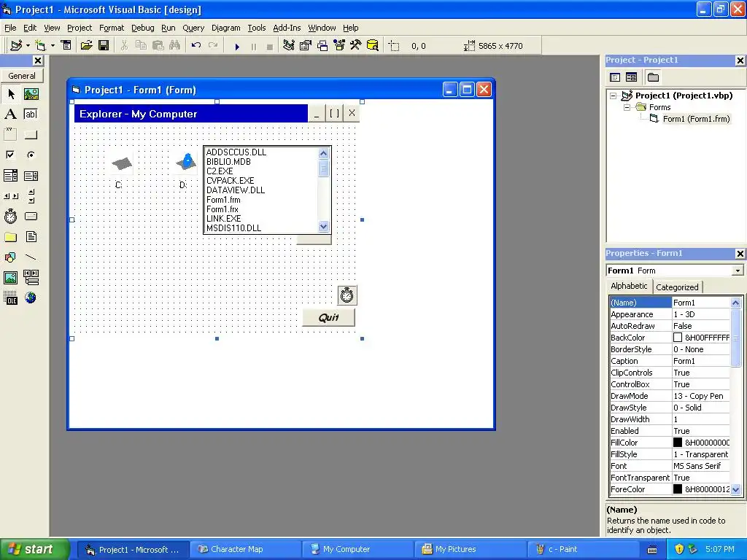Open the Format menu
The width and height of the screenshot is (747, 560).
tap(112, 28)
